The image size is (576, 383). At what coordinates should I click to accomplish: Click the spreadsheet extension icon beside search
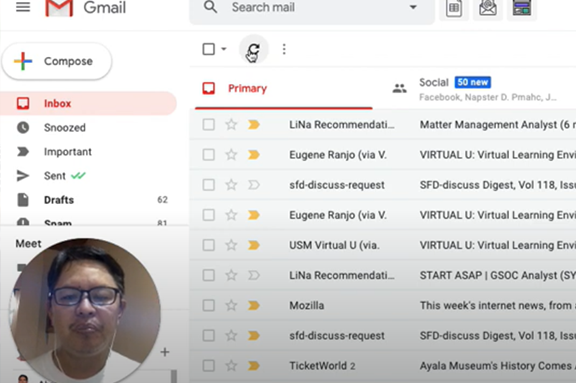click(x=454, y=8)
